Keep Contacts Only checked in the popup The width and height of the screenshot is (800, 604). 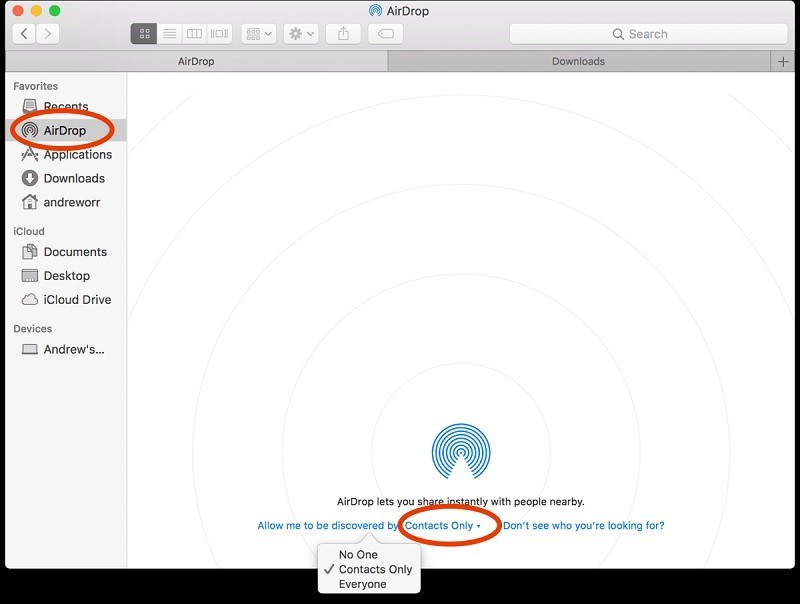tap(370, 568)
